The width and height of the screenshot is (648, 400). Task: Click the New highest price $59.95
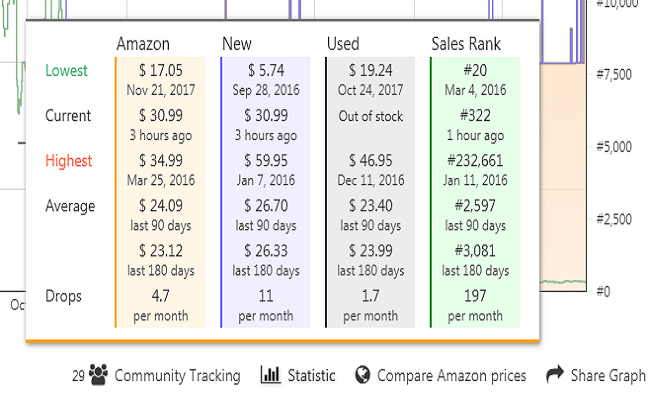tap(266, 161)
